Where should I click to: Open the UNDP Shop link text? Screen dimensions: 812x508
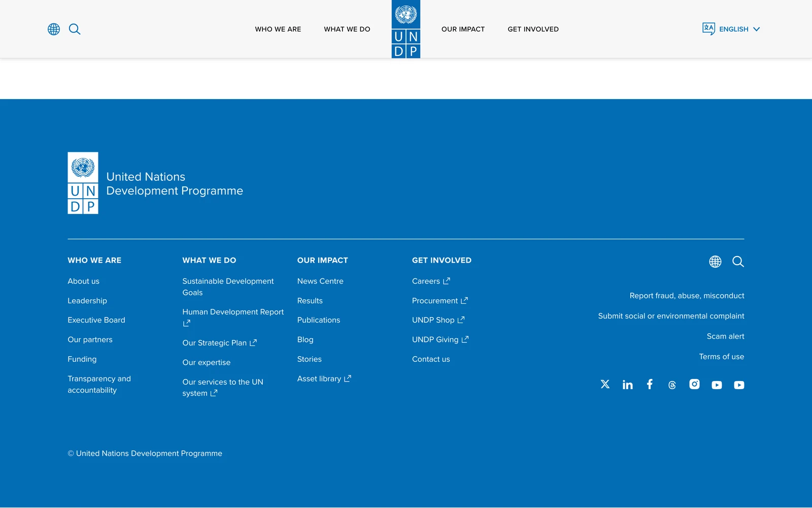[433, 320]
